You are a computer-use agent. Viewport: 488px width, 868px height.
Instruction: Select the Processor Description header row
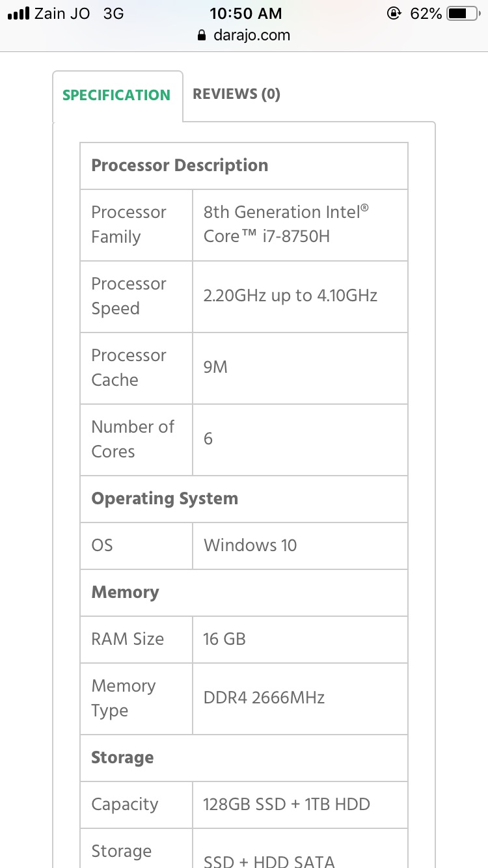244,166
